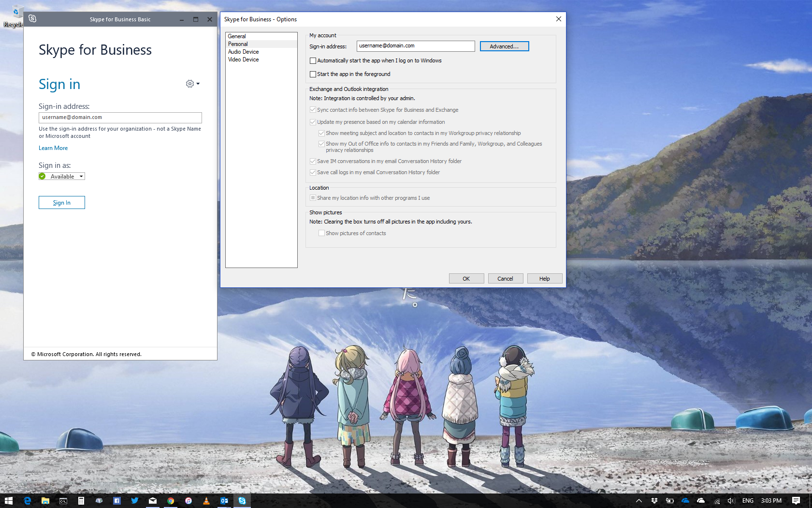Toggle Update my presence based on calendar
This screenshot has width=812, height=508.
click(313, 122)
